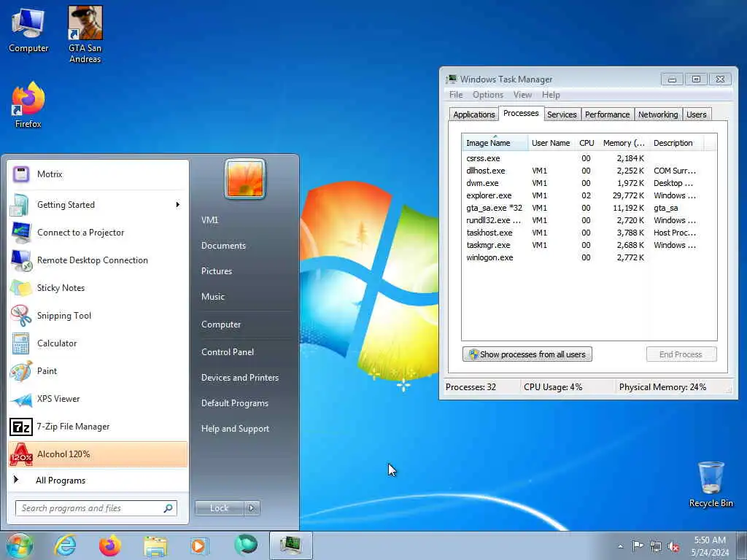Viewport: 747px width, 560px height.
Task: Open Help and Support
Action: [235, 429]
